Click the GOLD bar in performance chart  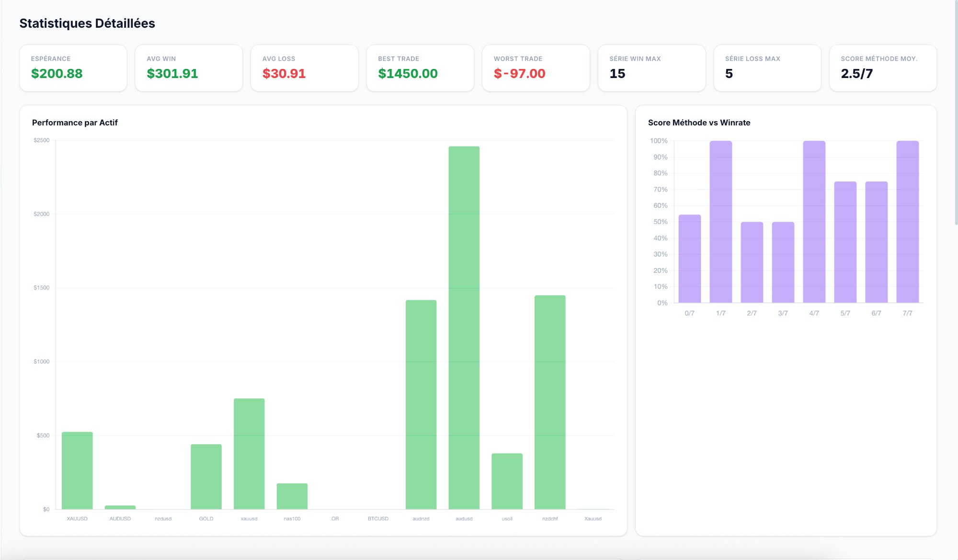(x=206, y=477)
